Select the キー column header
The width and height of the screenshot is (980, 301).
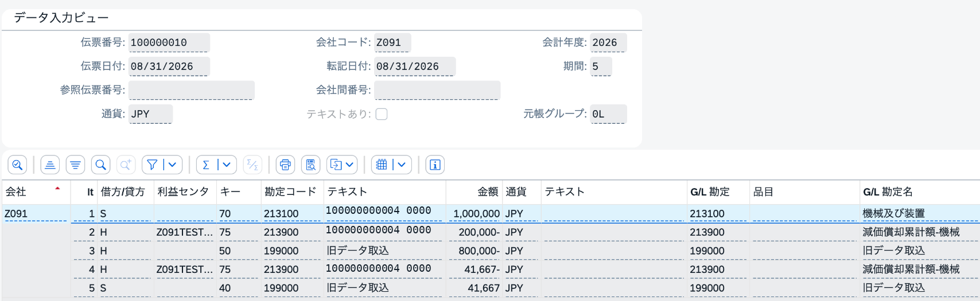pos(239,192)
